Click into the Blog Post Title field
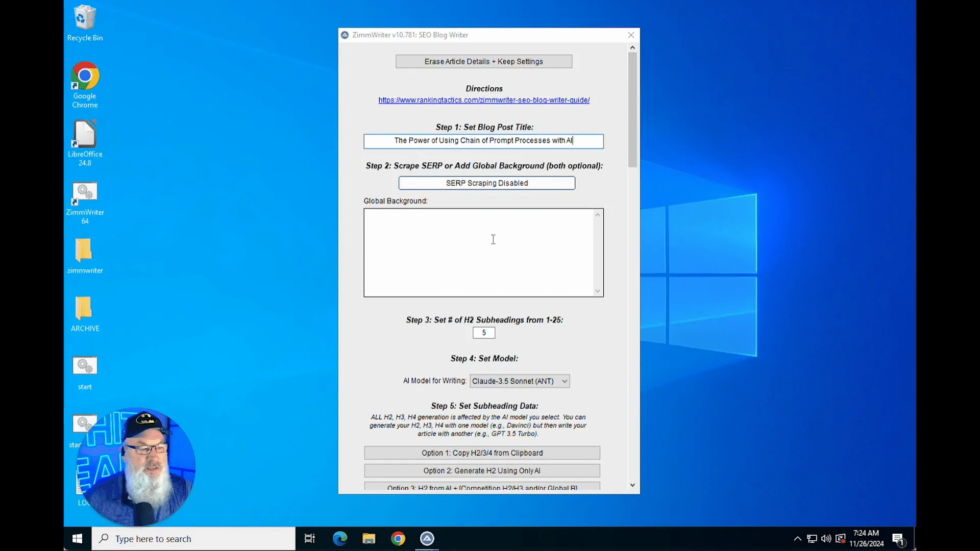The image size is (980, 551). 484,141
